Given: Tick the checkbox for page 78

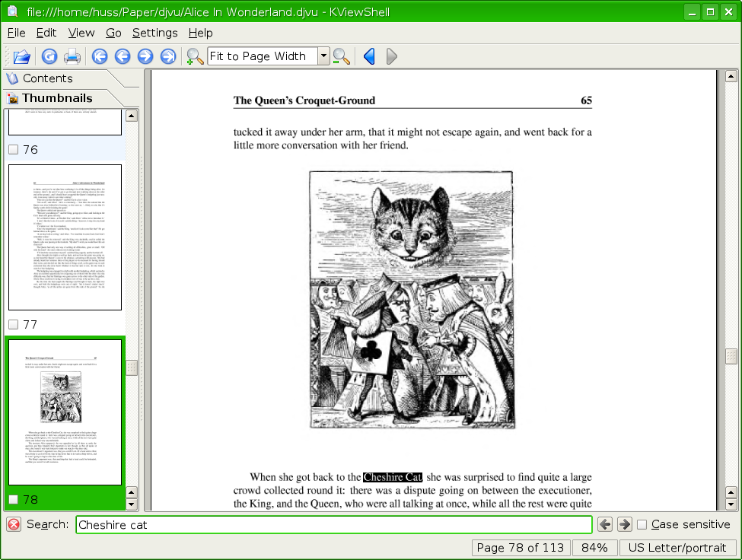Looking at the screenshot, I should 13,499.
